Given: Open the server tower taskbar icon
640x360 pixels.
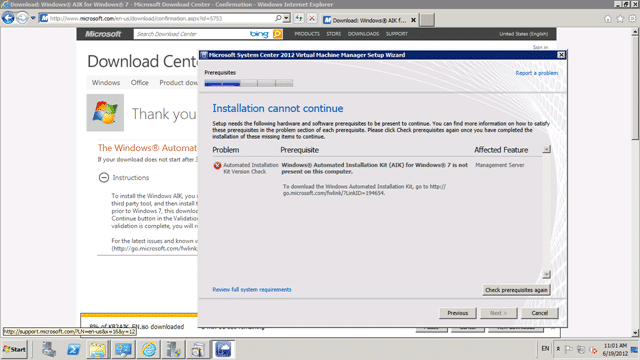Looking at the screenshot, I should pyautogui.click(x=173, y=349).
